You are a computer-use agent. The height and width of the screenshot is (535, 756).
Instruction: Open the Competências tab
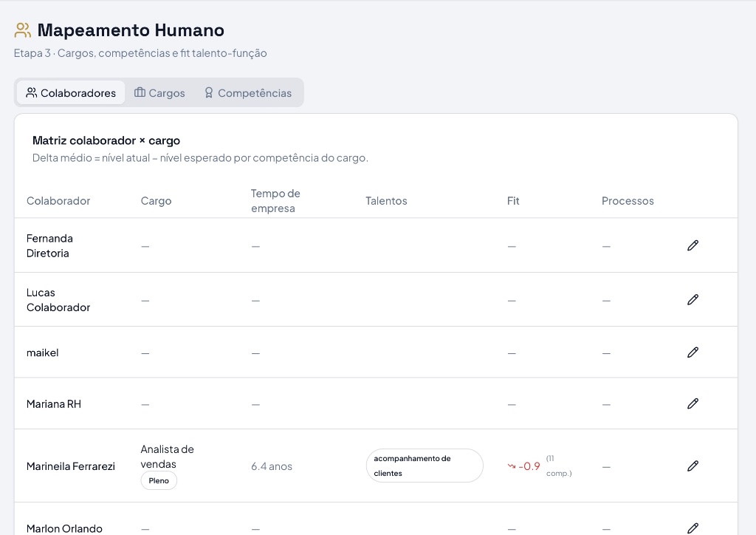pos(248,92)
